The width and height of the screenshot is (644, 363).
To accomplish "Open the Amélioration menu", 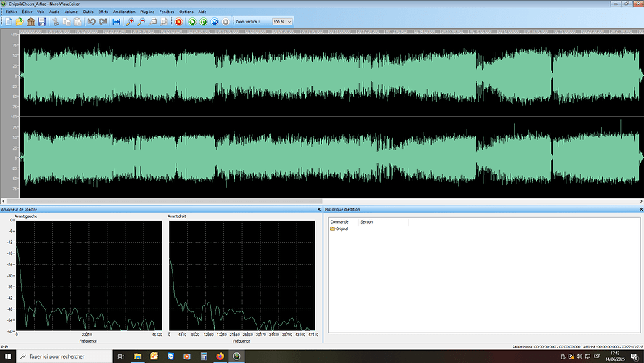I will [x=124, y=12].
